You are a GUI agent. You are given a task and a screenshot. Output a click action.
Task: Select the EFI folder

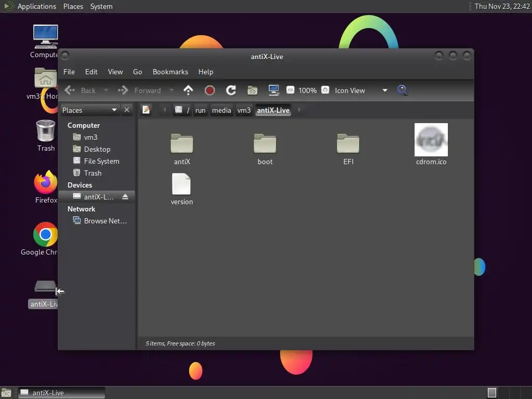pos(348,149)
